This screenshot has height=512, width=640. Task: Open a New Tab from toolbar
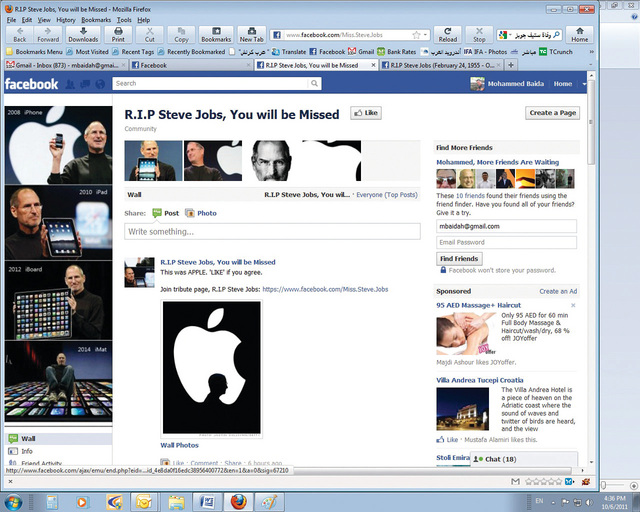click(x=251, y=35)
